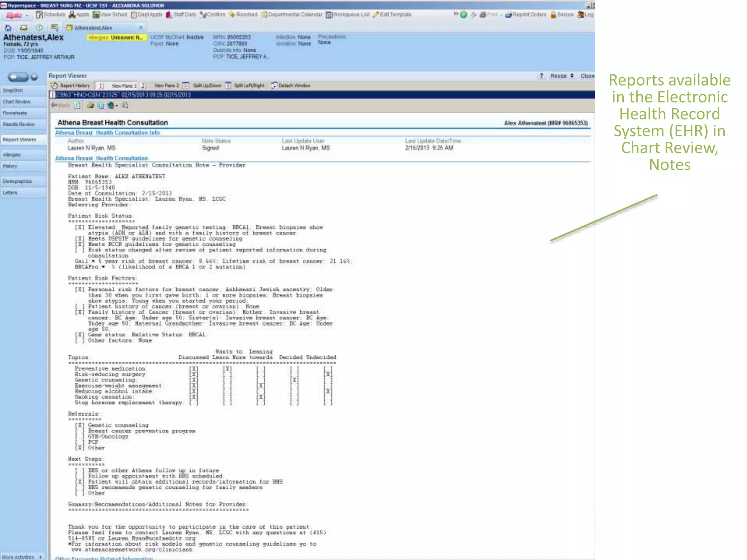
Task: Open the globe icon dropdown in report toolbar
Action: coord(112,105)
